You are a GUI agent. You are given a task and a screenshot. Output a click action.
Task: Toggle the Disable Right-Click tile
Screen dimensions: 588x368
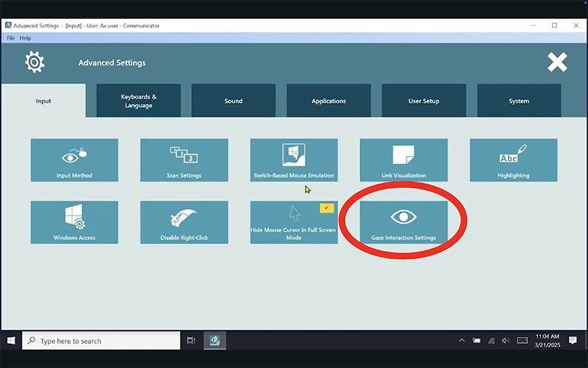click(184, 222)
